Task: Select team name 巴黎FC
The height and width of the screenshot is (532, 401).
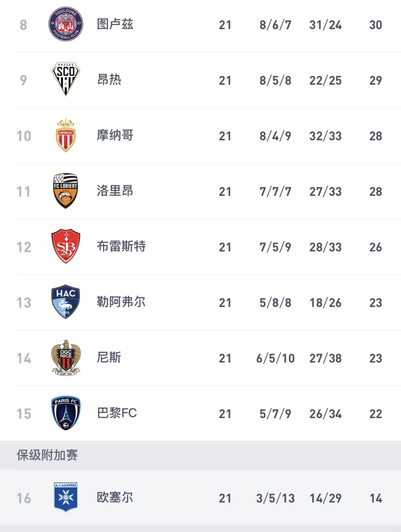Action: point(117,413)
